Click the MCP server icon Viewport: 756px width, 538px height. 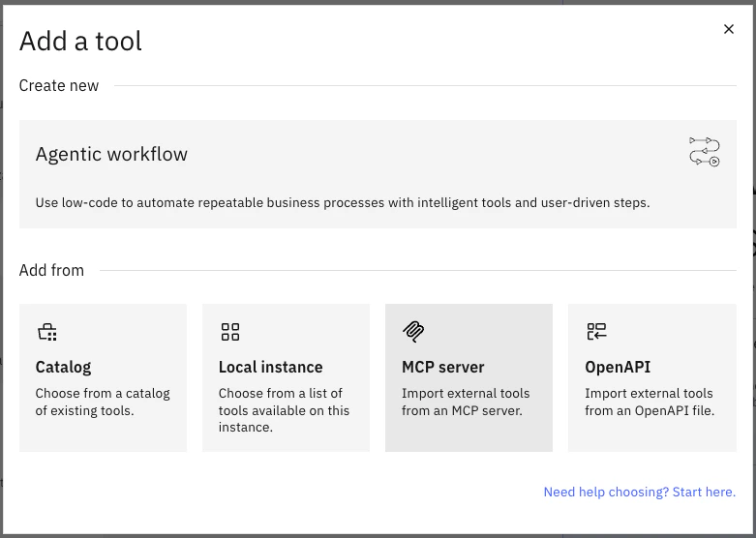pyautogui.click(x=413, y=332)
